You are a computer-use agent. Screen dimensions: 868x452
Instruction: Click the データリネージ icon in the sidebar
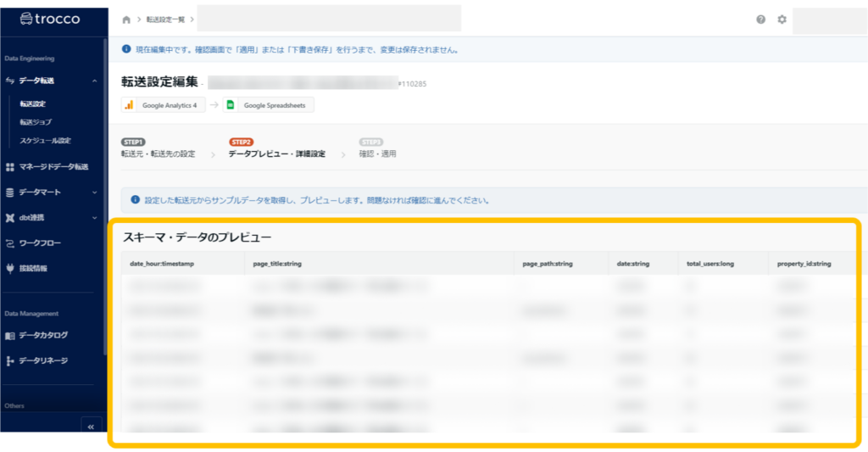(10, 360)
